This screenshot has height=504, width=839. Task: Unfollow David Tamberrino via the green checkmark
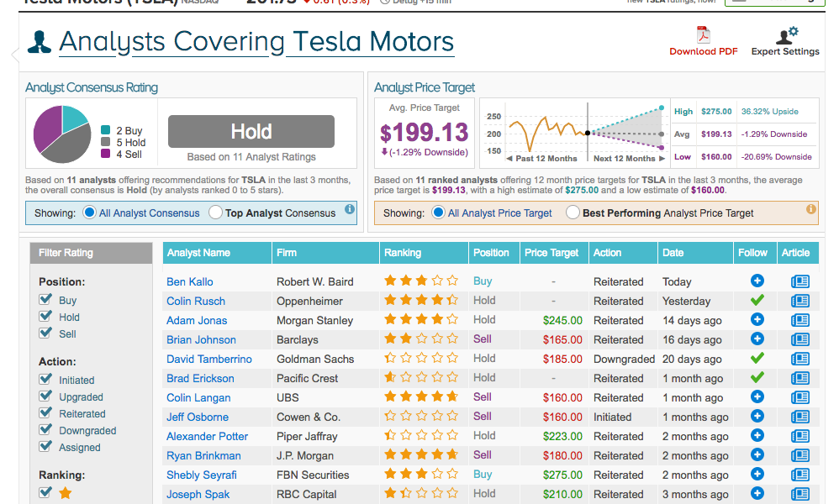(x=757, y=358)
